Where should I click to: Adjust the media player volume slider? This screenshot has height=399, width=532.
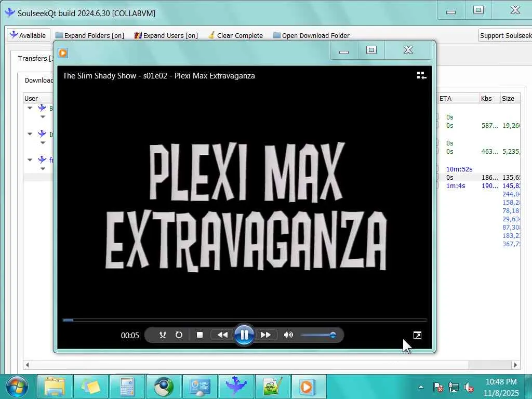pos(318,335)
